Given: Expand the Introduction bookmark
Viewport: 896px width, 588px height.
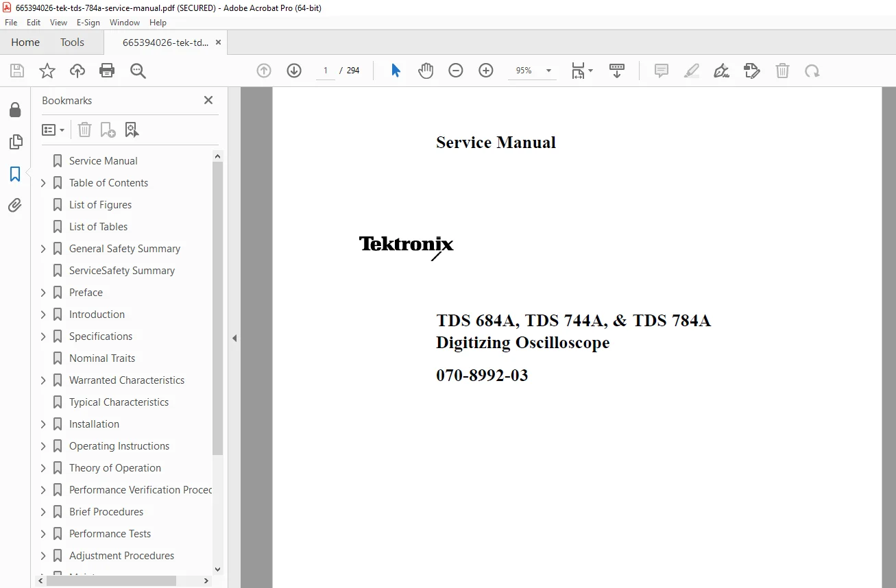Looking at the screenshot, I should tap(43, 315).
